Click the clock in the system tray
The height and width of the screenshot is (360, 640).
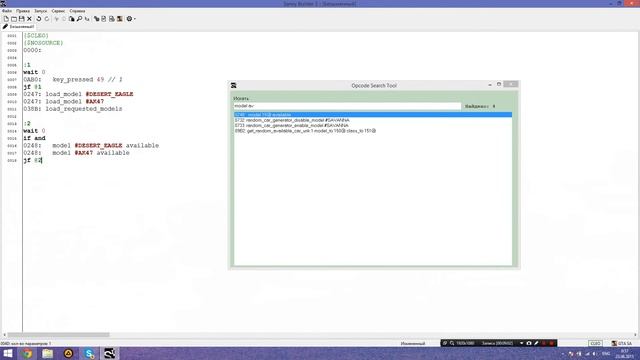tap(624, 353)
